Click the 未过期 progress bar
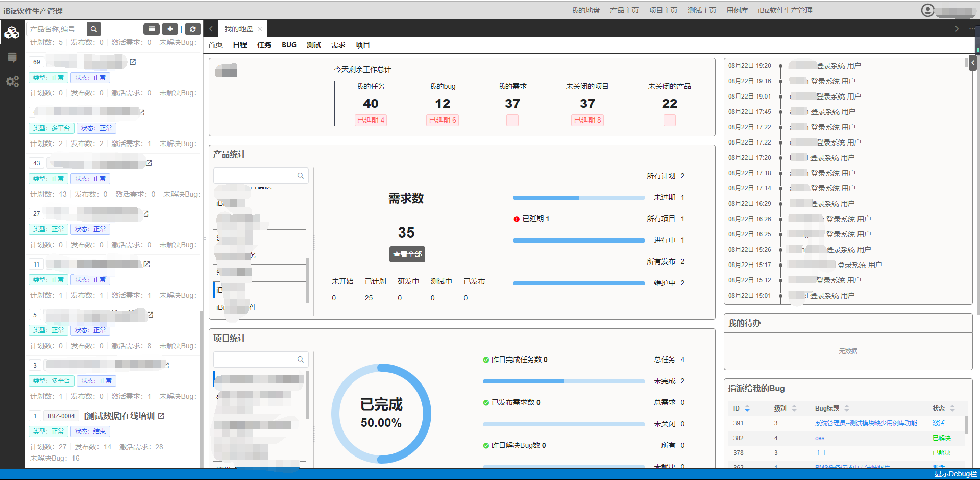This screenshot has height=480, width=980. coord(579,197)
